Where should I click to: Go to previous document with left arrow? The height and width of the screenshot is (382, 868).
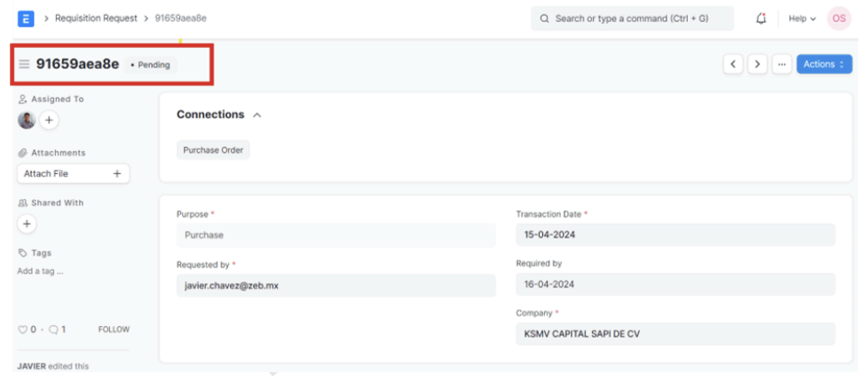click(x=733, y=64)
